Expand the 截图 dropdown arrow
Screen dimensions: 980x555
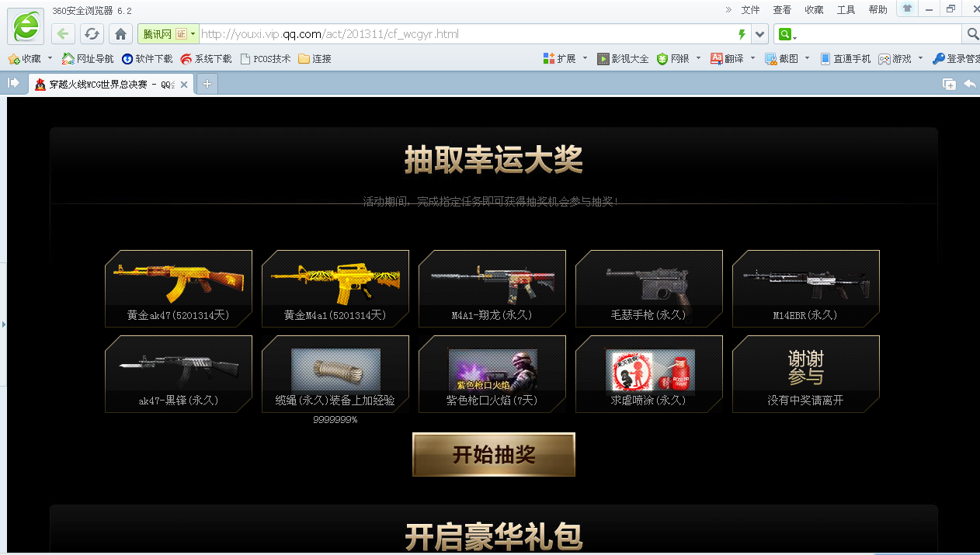click(x=807, y=58)
